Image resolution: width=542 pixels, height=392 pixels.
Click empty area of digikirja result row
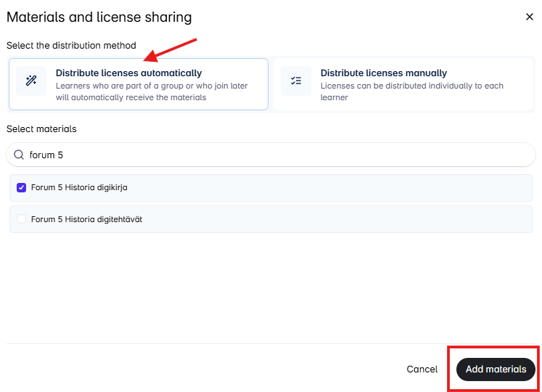click(348, 187)
